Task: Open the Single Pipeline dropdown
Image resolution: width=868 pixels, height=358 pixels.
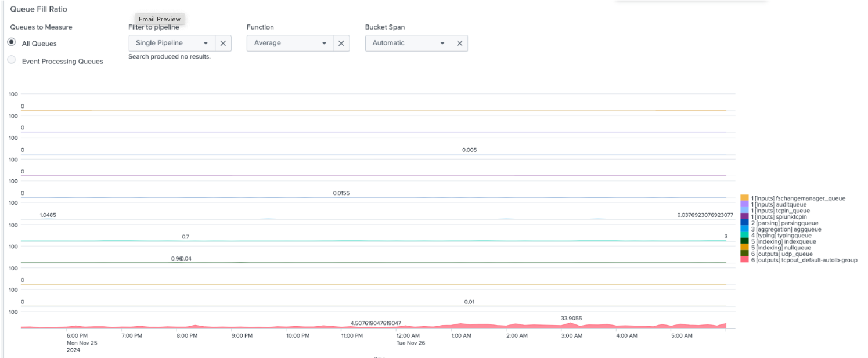Action: coord(172,43)
